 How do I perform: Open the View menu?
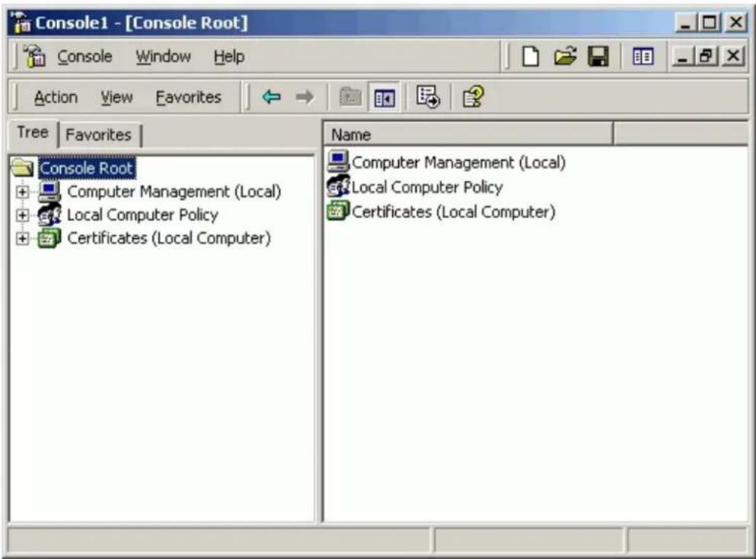coord(116,97)
